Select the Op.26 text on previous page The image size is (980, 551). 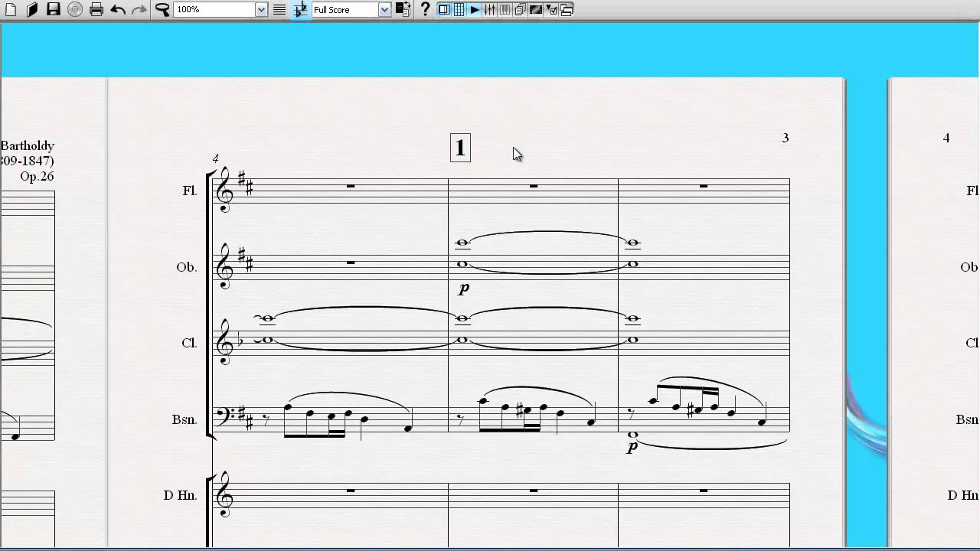coord(37,177)
